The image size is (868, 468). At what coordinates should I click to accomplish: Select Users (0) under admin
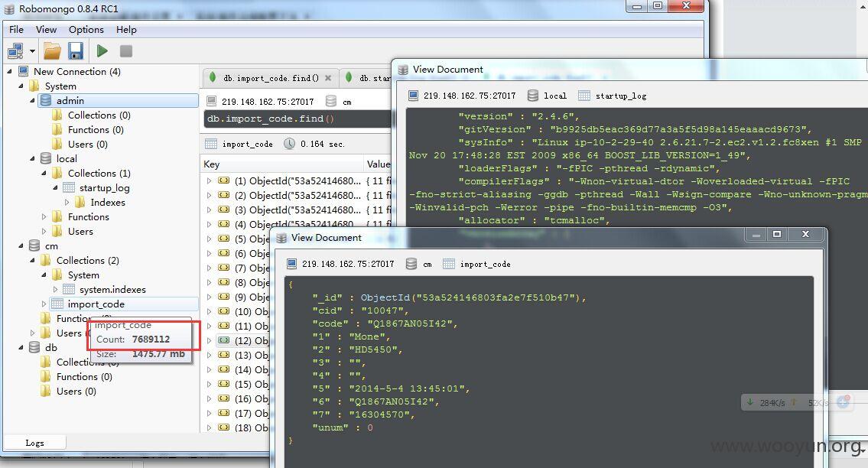(87, 144)
